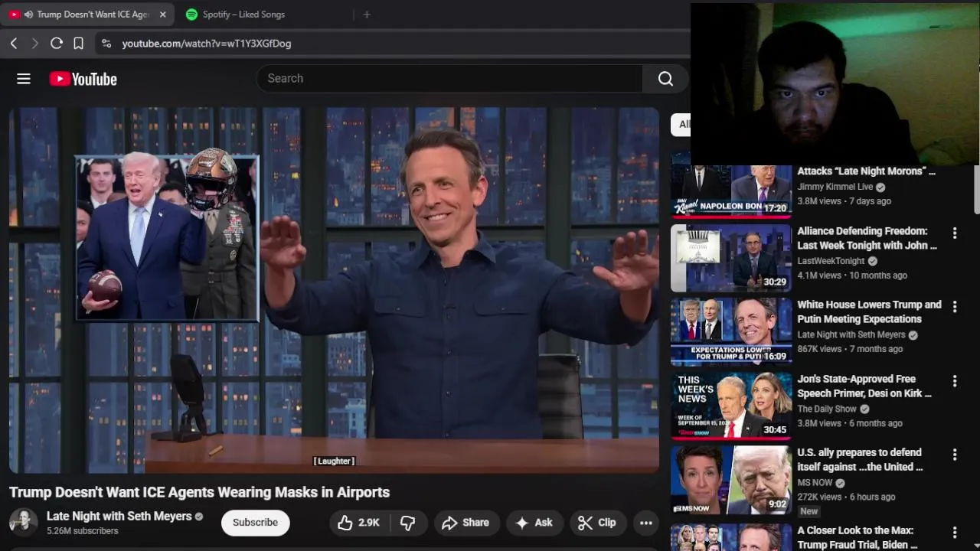Open the This Week's News 30:45 thumbnail
980x551 pixels.
pyautogui.click(x=731, y=406)
